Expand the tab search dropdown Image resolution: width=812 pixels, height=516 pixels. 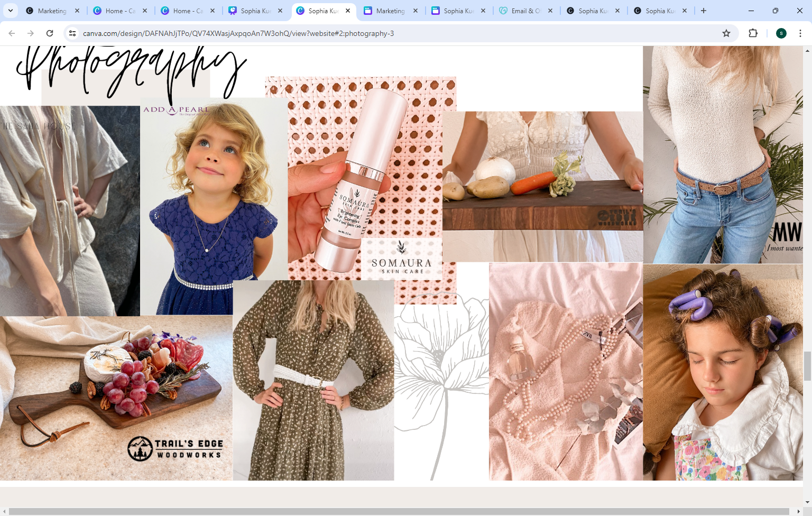(x=11, y=11)
